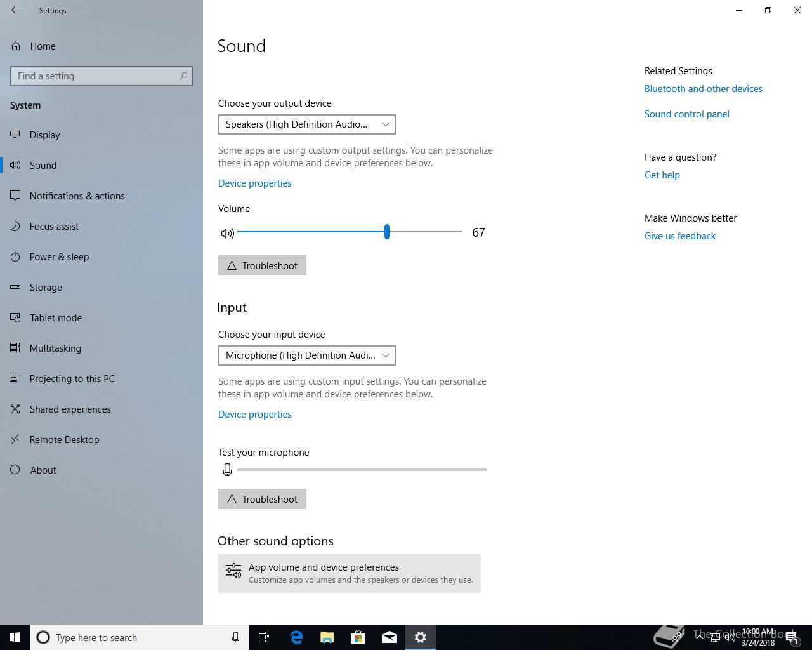Open Remote Desktop settings
This screenshot has height=650, width=812.
point(101,440)
